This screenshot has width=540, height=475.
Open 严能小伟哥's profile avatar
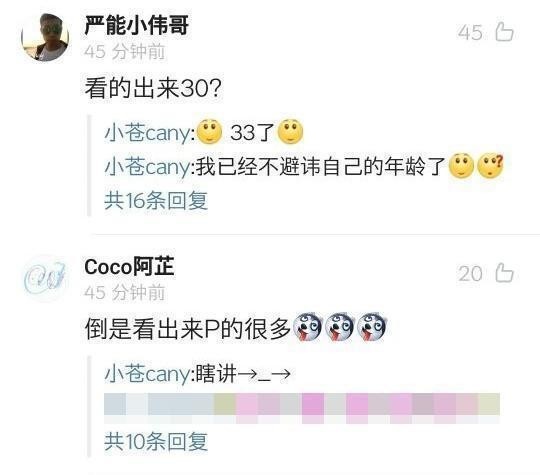click(x=45, y=37)
